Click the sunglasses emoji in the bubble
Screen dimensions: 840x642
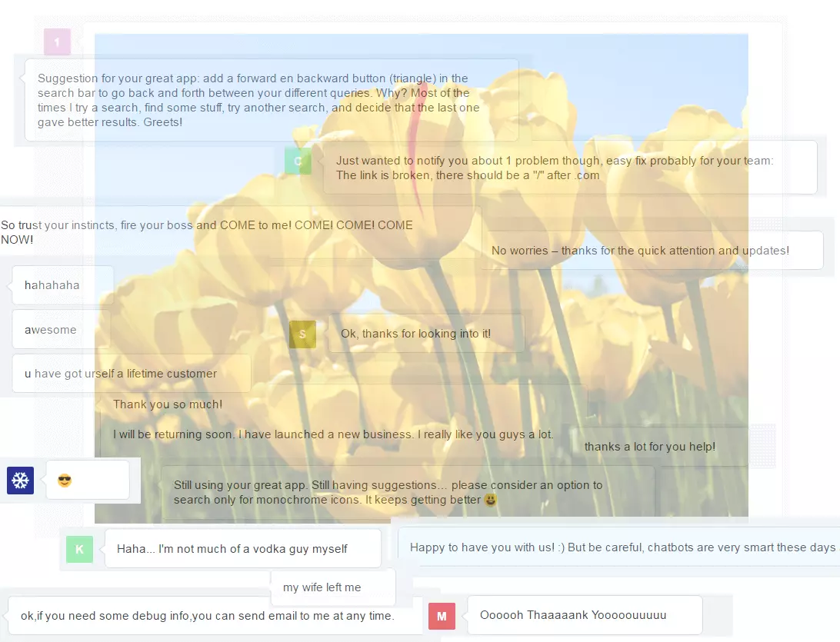[65, 481]
